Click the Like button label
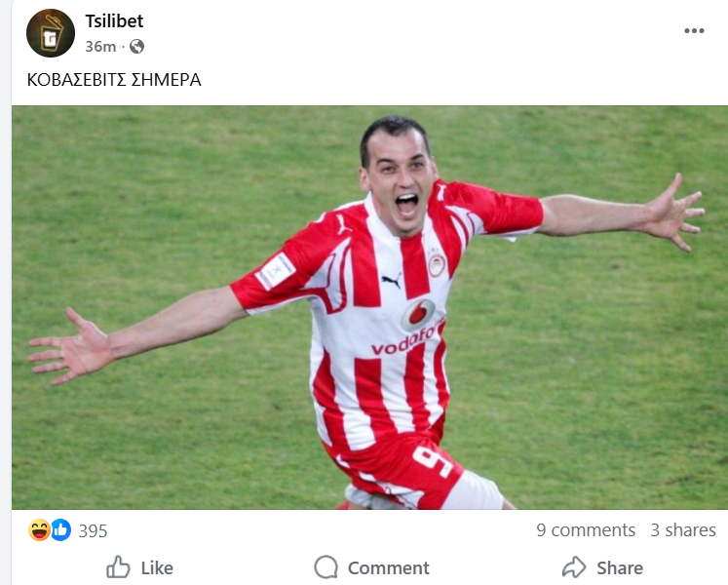 [157, 567]
